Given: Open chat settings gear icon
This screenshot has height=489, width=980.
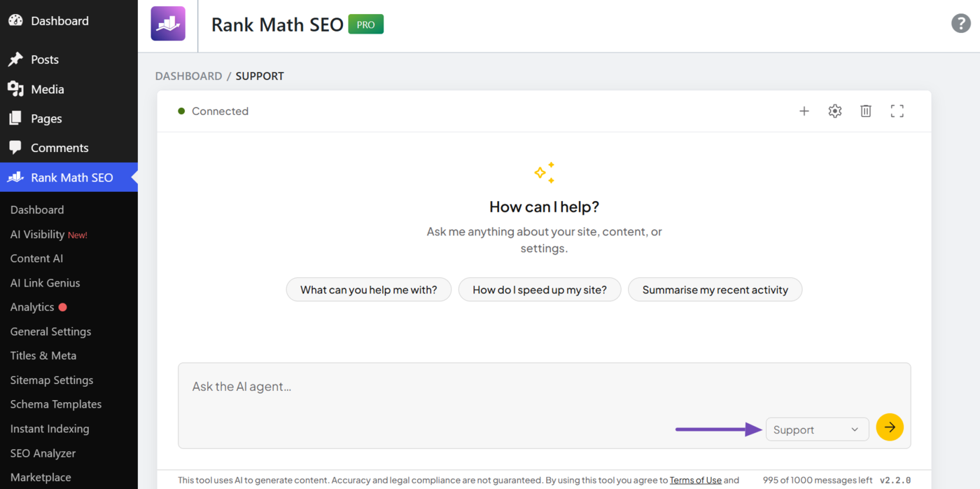Looking at the screenshot, I should pyautogui.click(x=835, y=111).
